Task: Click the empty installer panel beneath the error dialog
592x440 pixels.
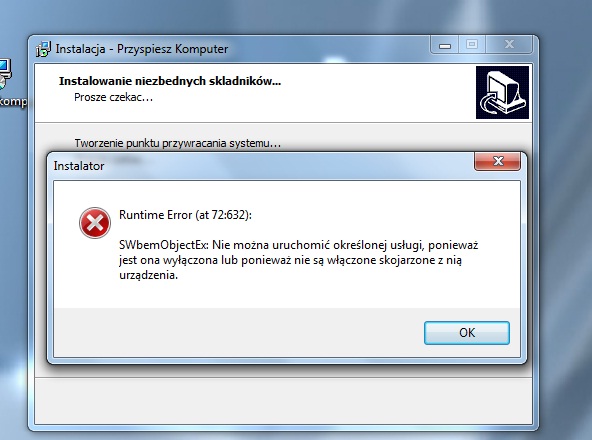Action: [x=283, y=400]
